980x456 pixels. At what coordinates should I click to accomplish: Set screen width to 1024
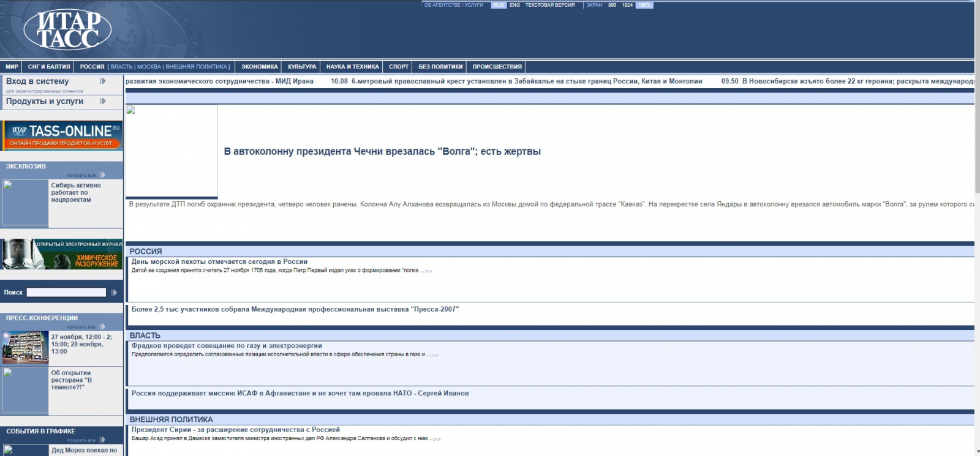point(627,5)
